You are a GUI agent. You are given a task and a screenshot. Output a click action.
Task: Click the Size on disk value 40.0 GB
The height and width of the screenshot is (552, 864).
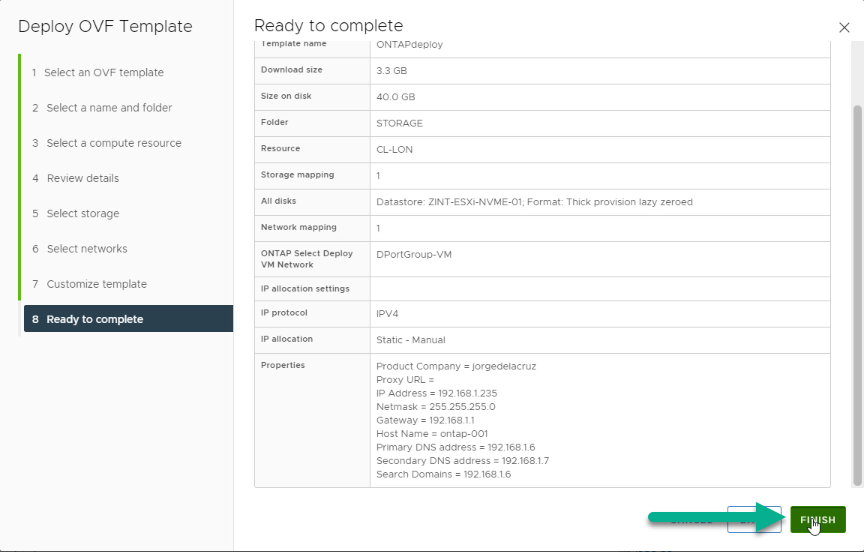pos(396,97)
